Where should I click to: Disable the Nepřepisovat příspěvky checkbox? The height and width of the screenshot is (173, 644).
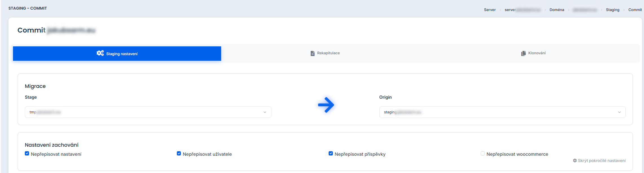click(331, 153)
